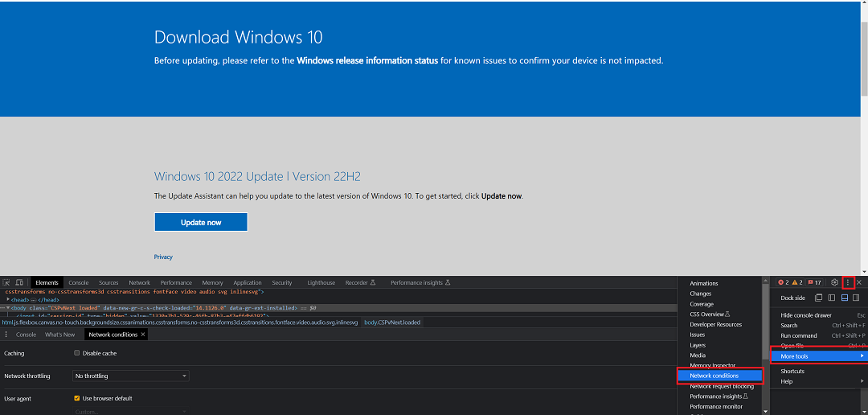
Task: Switch to the Elements tab
Action: [47, 282]
